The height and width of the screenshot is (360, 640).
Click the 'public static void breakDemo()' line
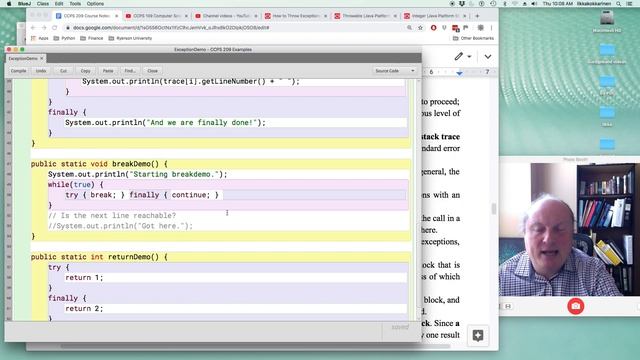(x=99, y=164)
